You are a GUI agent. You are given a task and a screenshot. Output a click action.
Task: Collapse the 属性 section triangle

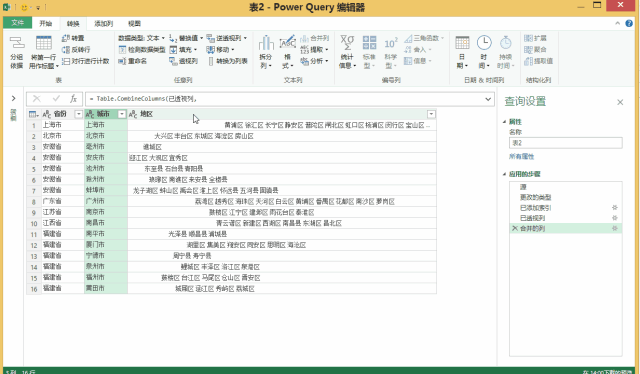point(504,122)
